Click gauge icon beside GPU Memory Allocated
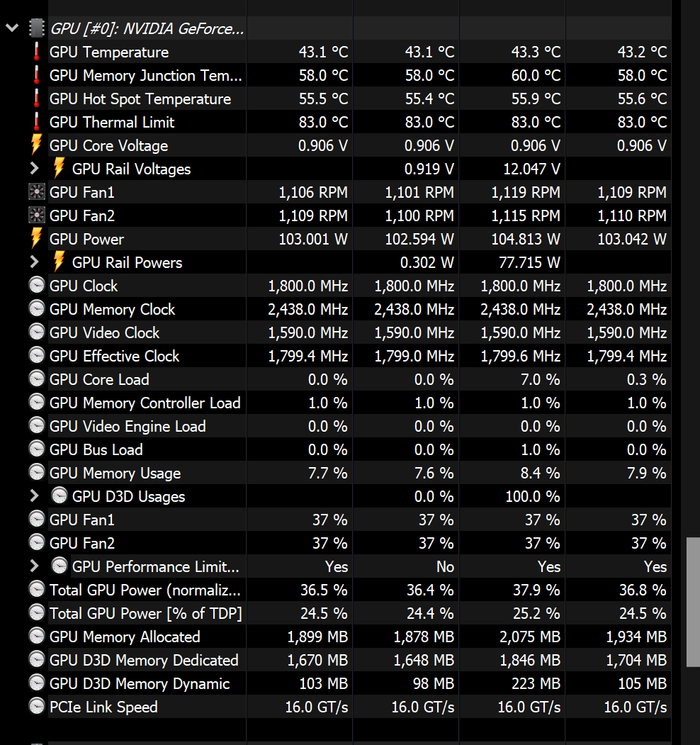 37,637
